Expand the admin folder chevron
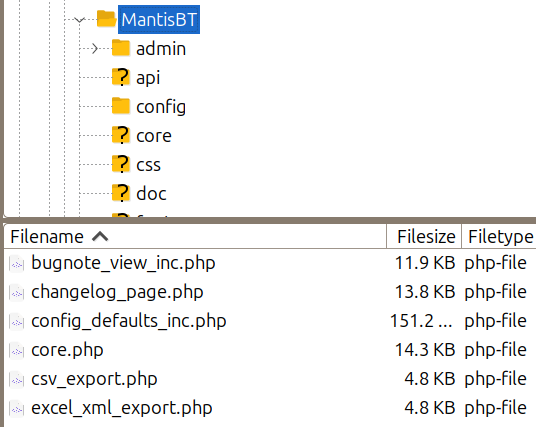The width and height of the screenshot is (536, 427). pos(95,49)
